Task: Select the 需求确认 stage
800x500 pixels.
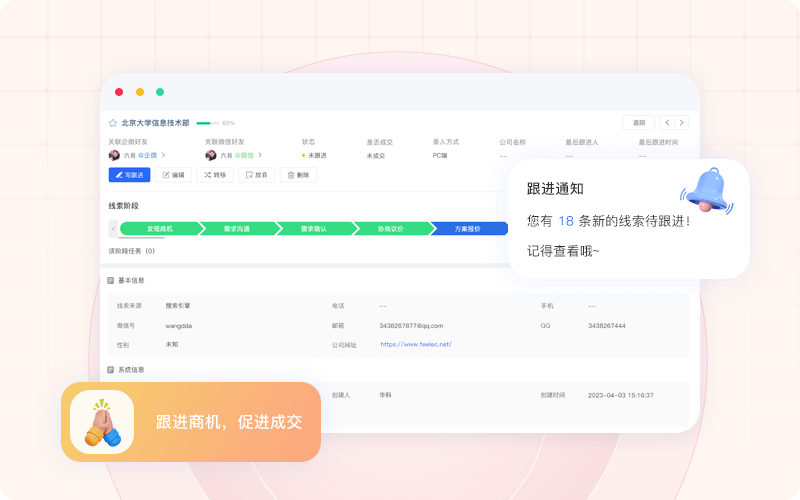Action: click(x=314, y=228)
